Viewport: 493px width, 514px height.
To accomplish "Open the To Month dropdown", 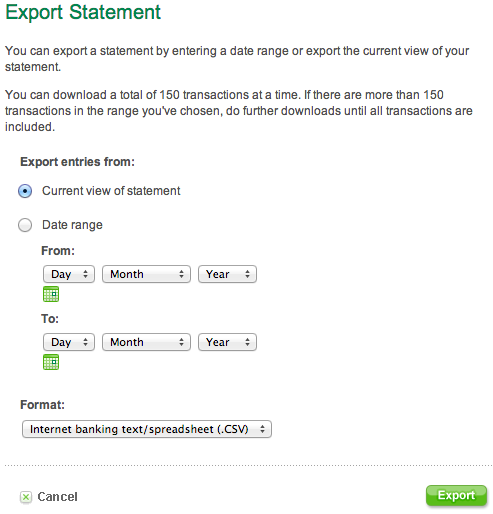I will (146, 342).
